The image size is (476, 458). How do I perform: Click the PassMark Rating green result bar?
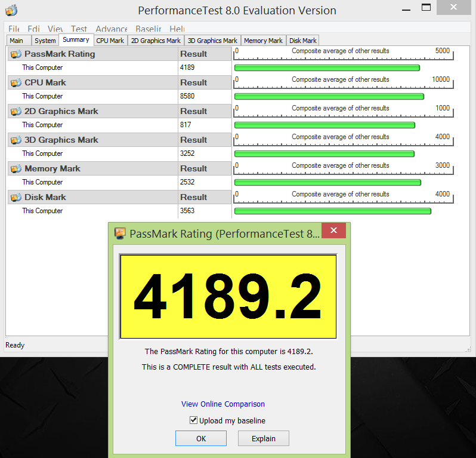[x=327, y=67]
